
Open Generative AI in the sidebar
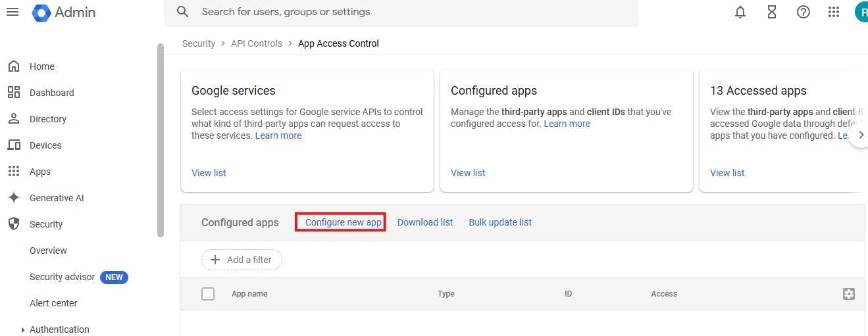tap(57, 198)
